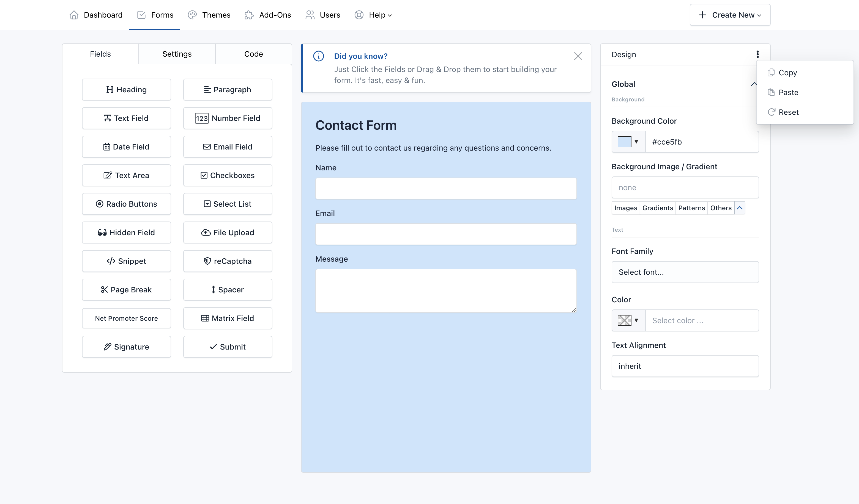Image resolution: width=859 pixels, height=504 pixels.
Task: Copy the design settings
Action: pos(787,72)
